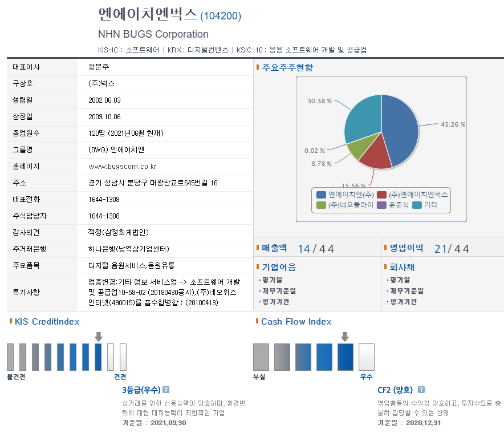Select (주)네오플라이 green legend swatch
This screenshot has width=504, height=433.
click(x=321, y=205)
